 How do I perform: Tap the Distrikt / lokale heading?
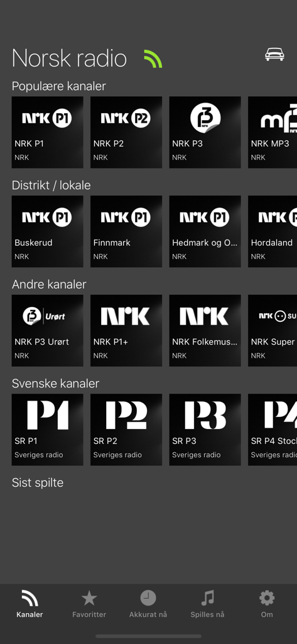51,186
